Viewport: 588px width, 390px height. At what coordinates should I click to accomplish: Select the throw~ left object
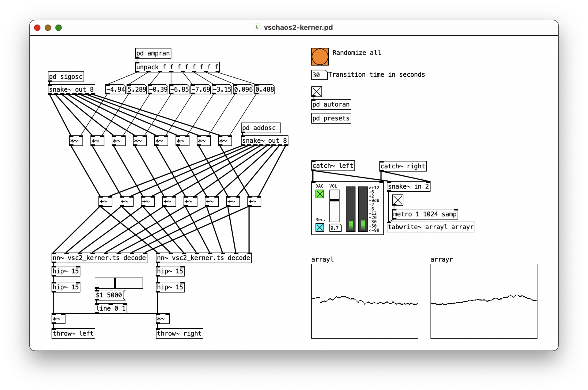[x=73, y=334]
